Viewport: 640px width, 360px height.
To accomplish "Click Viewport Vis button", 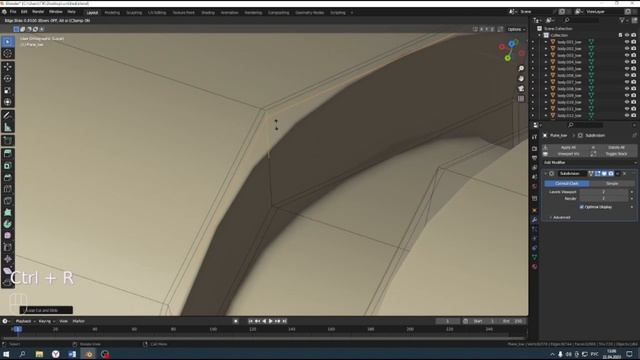I will (x=565, y=154).
